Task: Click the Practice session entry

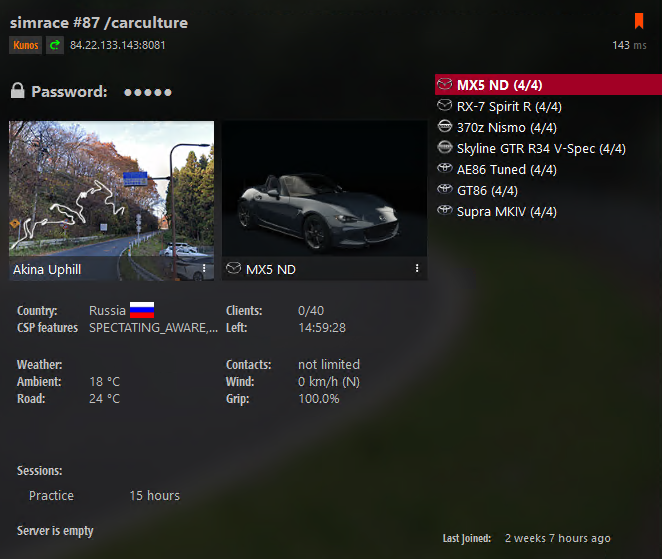Action: 51,495
